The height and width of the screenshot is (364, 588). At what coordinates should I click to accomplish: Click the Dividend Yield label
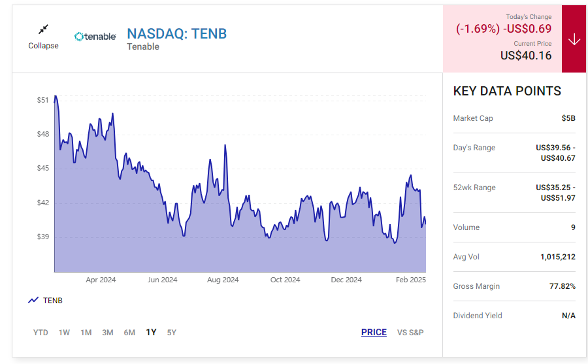[x=478, y=316]
